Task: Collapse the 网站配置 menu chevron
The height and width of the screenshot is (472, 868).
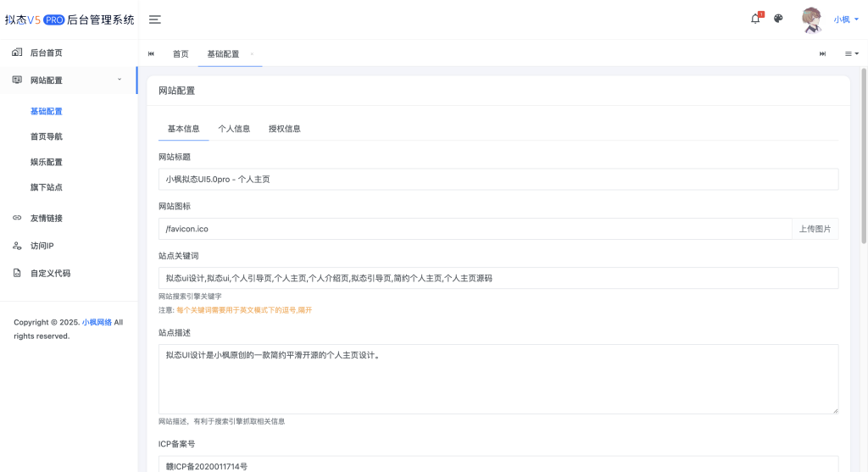Action: pyautogui.click(x=120, y=80)
